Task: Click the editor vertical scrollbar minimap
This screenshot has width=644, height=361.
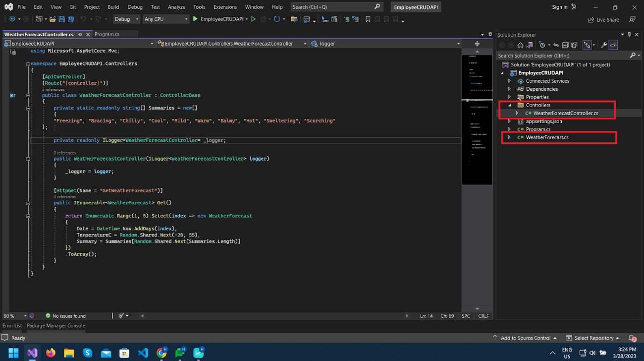Action: pos(477,119)
